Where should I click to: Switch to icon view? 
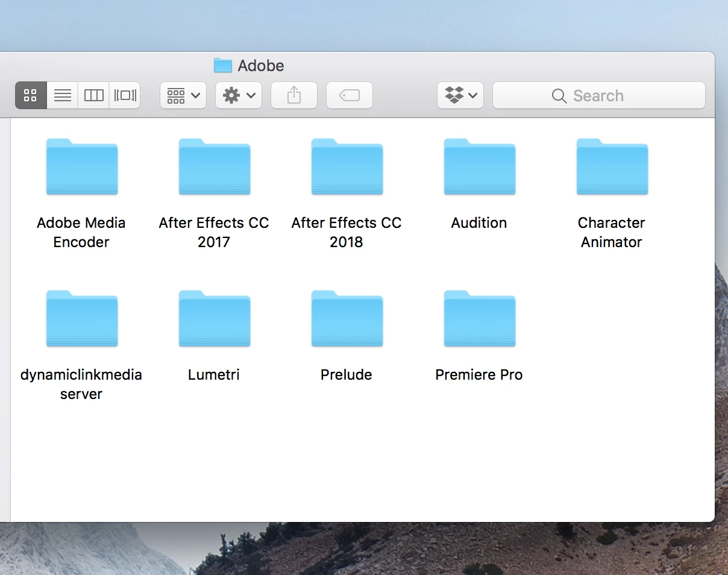click(31, 95)
